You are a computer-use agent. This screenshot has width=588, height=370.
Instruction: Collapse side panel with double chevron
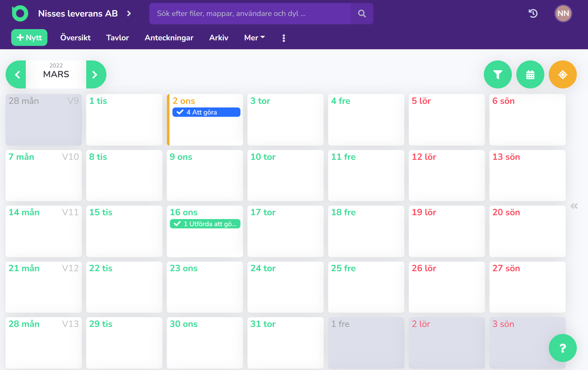[574, 206]
